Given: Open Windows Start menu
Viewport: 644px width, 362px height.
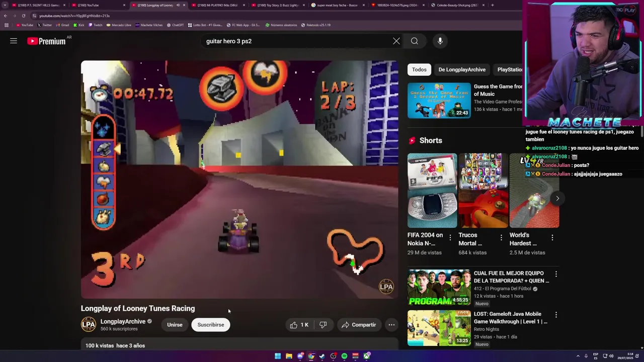Looking at the screenshot, I should point(278,356).
